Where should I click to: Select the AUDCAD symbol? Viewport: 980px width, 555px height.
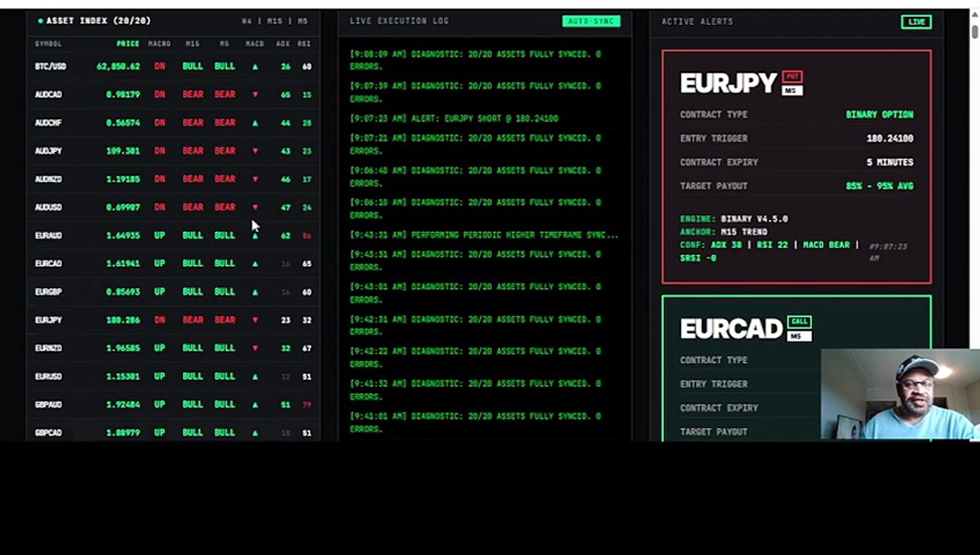click(x=49, y=95)
